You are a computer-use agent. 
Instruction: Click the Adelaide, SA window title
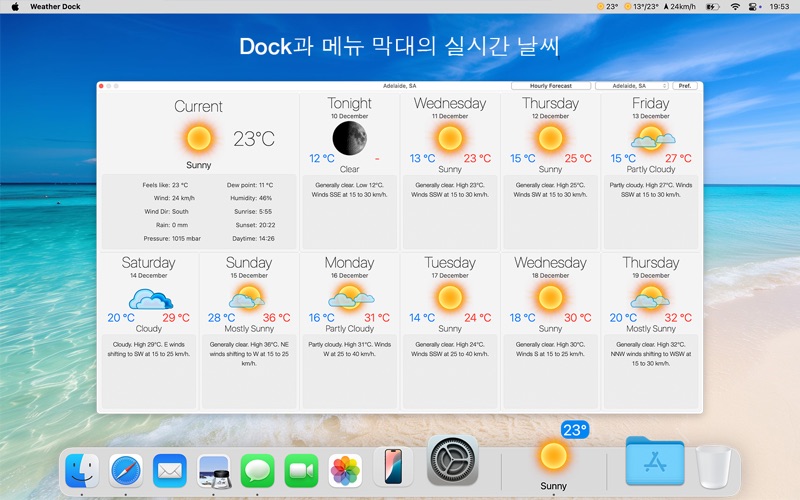click(x=399, y=86)
